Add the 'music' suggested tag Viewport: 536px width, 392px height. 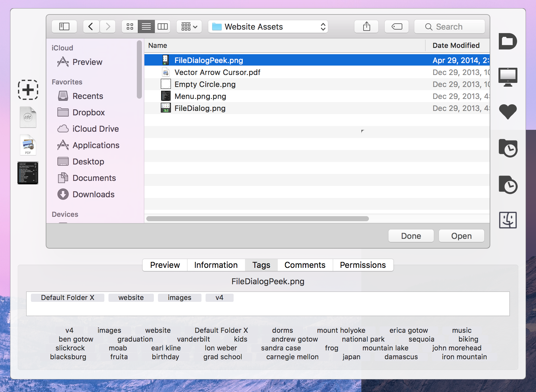pos(462,330)
